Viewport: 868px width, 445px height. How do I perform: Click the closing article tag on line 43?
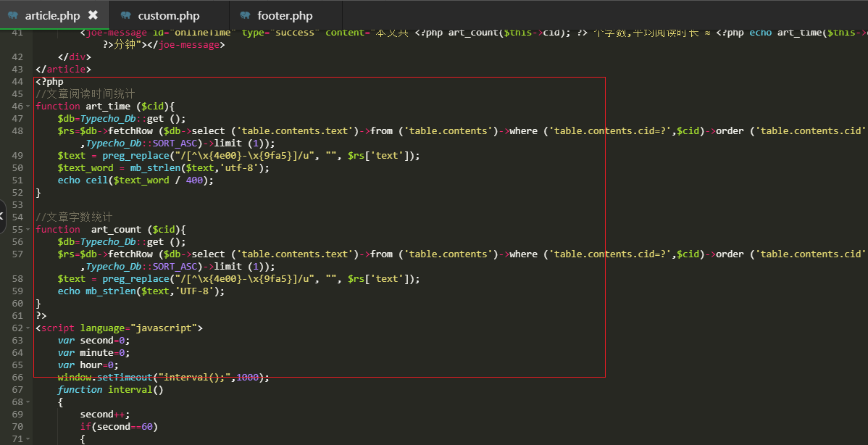[64, 70]
